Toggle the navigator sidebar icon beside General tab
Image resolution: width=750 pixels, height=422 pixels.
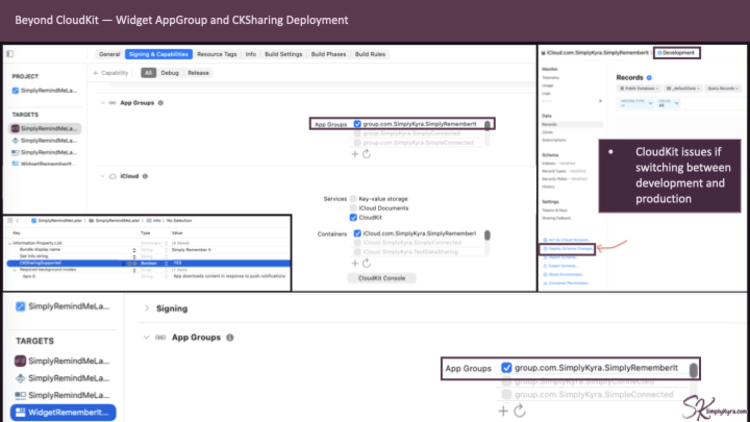(x=10, y=54)
